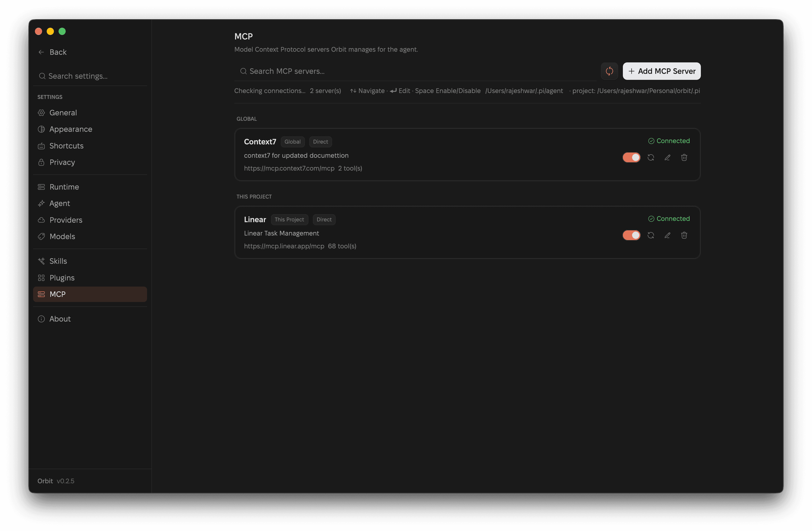The height and width of the screenshot is (531, 812).
Task: Click the /Users/rajeshwar/.pi/agent path text
Action: coord(524,90)
